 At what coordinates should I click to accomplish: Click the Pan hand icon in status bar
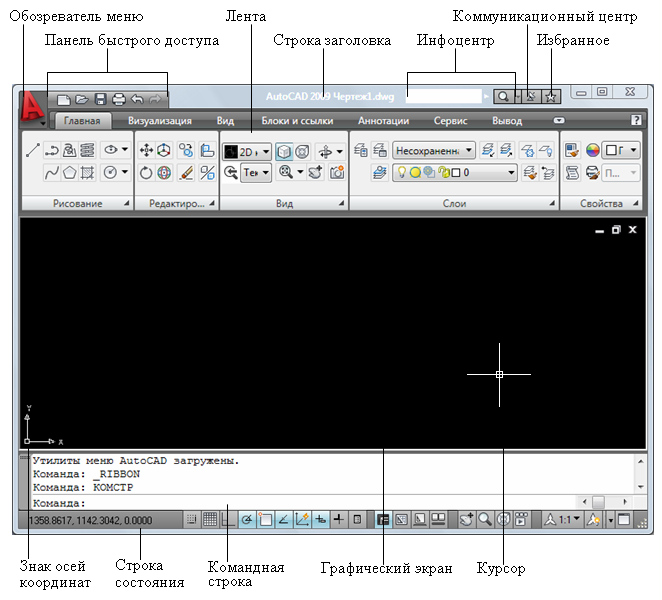(467, 519)
